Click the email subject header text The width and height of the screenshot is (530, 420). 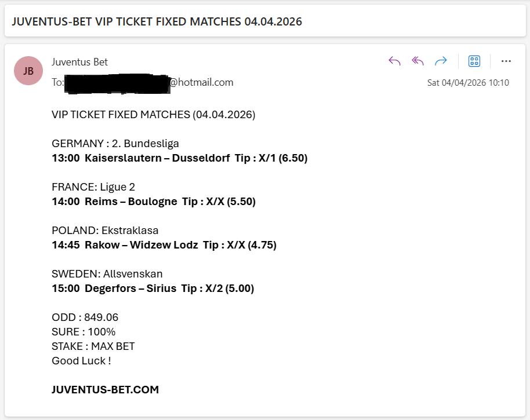coord(157,22)
